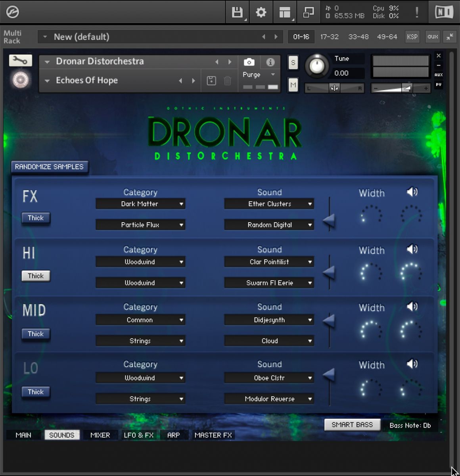This screenshot has height=476, width=460.
Task: Click the Tune knob
Action: click(x=317, y=66)
